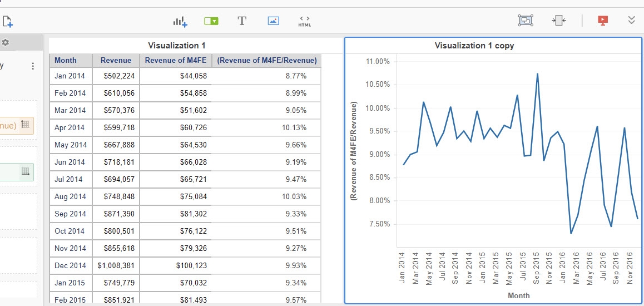Click the Month axis title on chart
Image resolution: width=644 pixels, height=306 pixels.
pos(518,295)
